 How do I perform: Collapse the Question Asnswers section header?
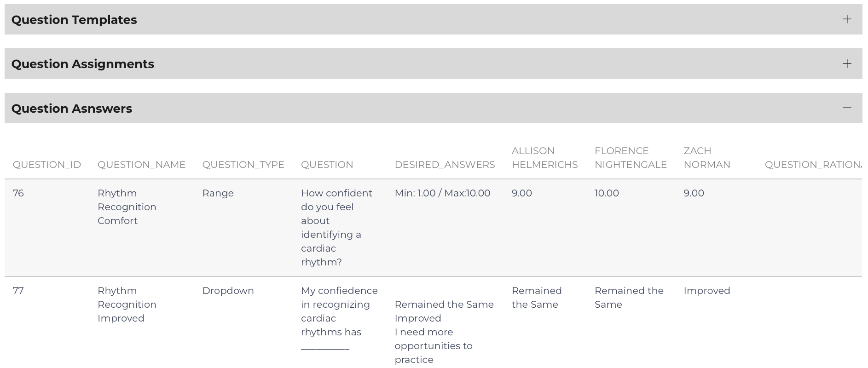point(434,108)
